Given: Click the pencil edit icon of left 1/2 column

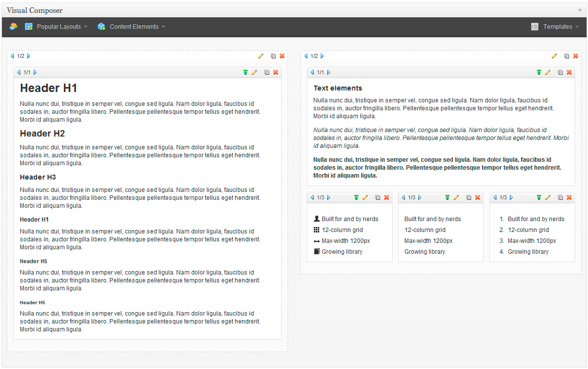Looking at the screenshot, I should coord(261,56).
